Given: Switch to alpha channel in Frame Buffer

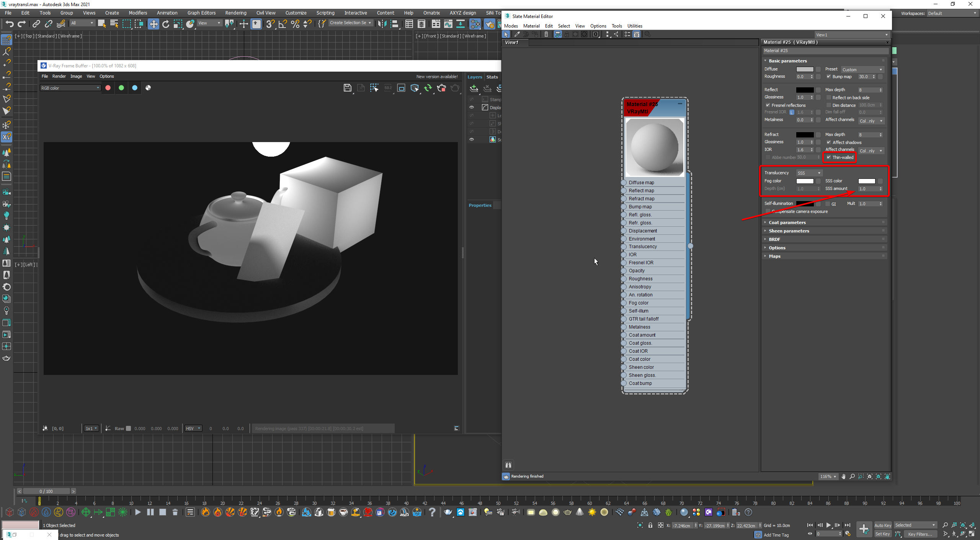Looking at the screenshot, I should coord(148,88).
